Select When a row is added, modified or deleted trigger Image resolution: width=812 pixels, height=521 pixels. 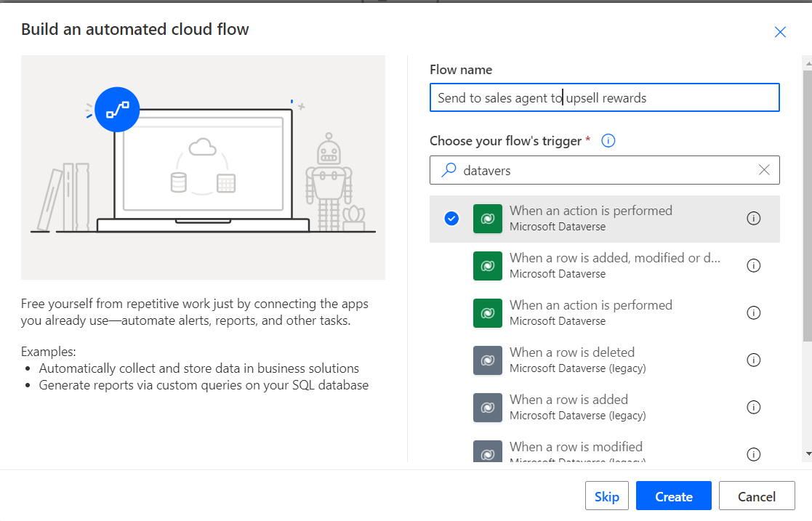click(x=614, y=265)
